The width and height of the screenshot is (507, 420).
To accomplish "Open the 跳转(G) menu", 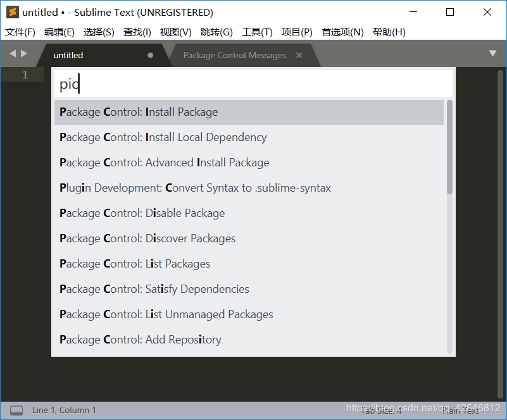I will pos(216,32).
